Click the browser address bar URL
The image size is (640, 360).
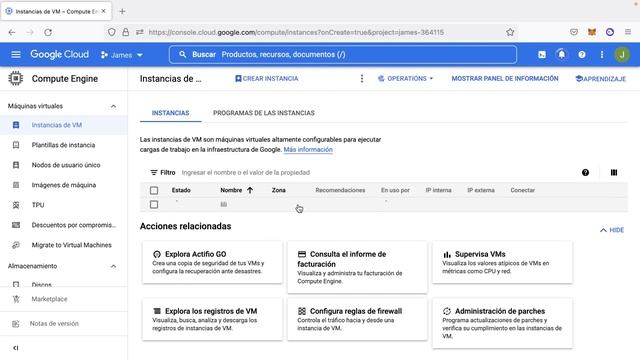296,32
